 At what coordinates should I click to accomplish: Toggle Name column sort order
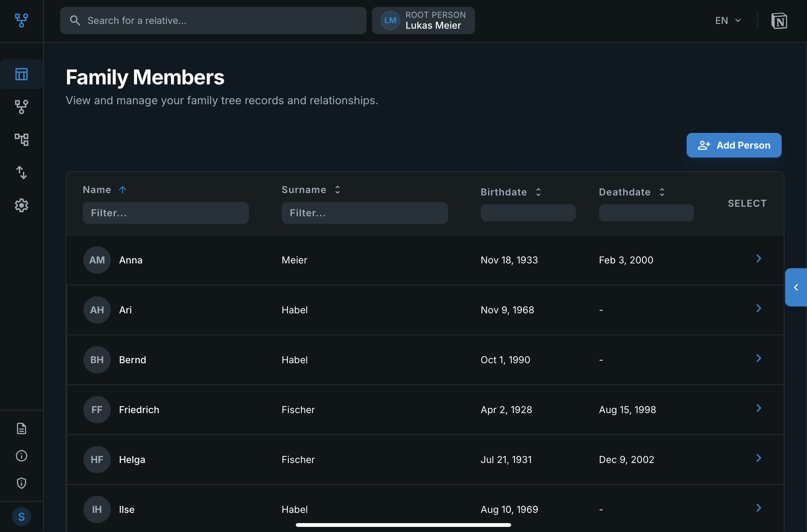tap(123, 190)
